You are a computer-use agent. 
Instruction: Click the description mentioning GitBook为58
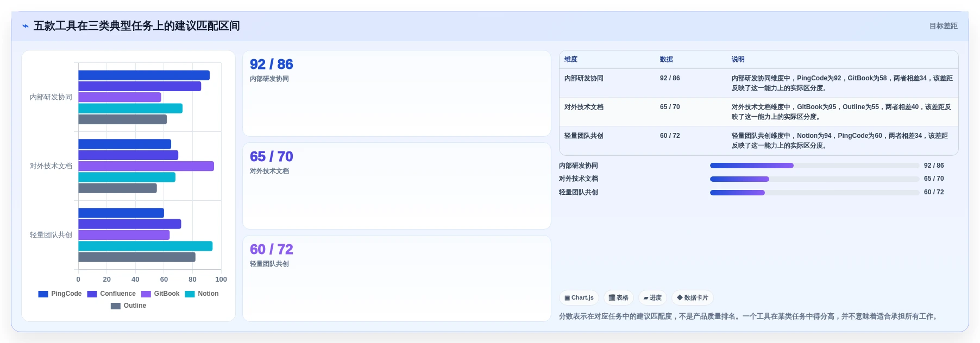[x=841, y=83]
